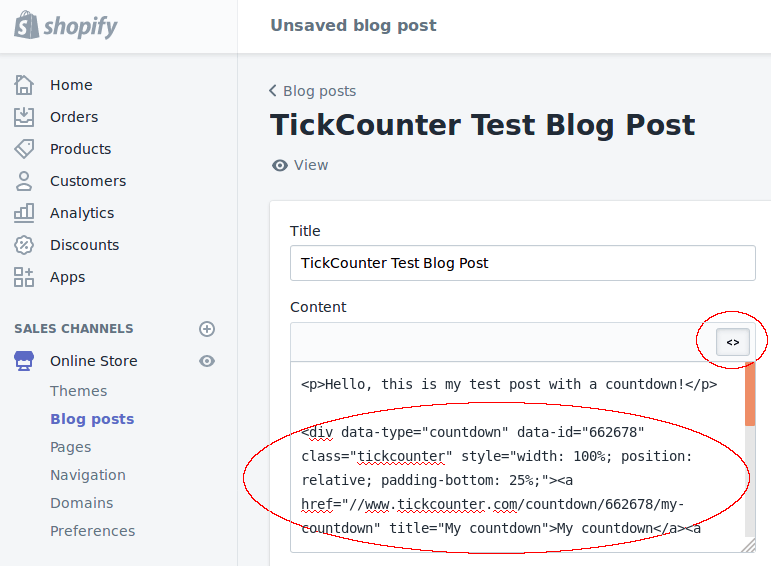This screenshot has height=566, width=771.
Task: Toggle HTML view in content editor
Action: coord(733,342)
